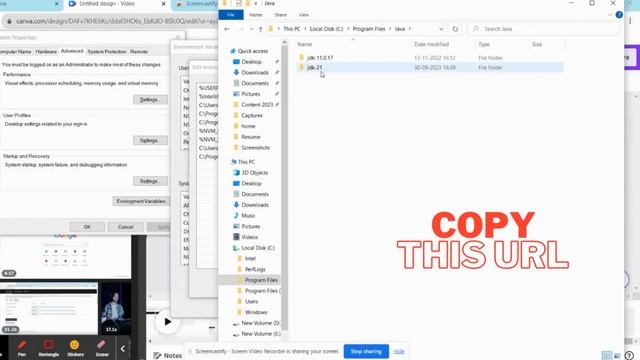
Task: Sort by the Date modified column header
Action: tap(431, 44)
